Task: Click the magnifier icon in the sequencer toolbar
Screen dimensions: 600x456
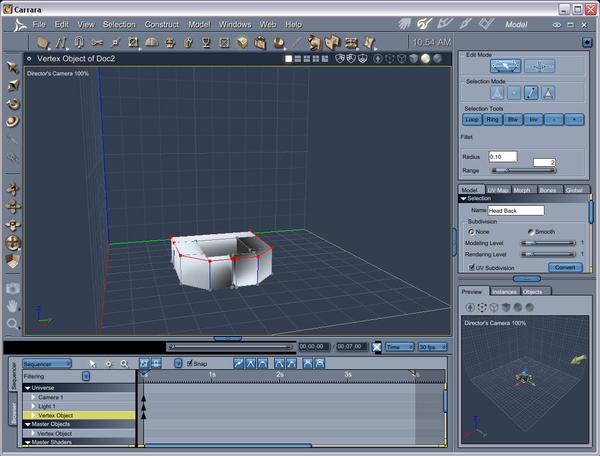Action: point(124,364)
